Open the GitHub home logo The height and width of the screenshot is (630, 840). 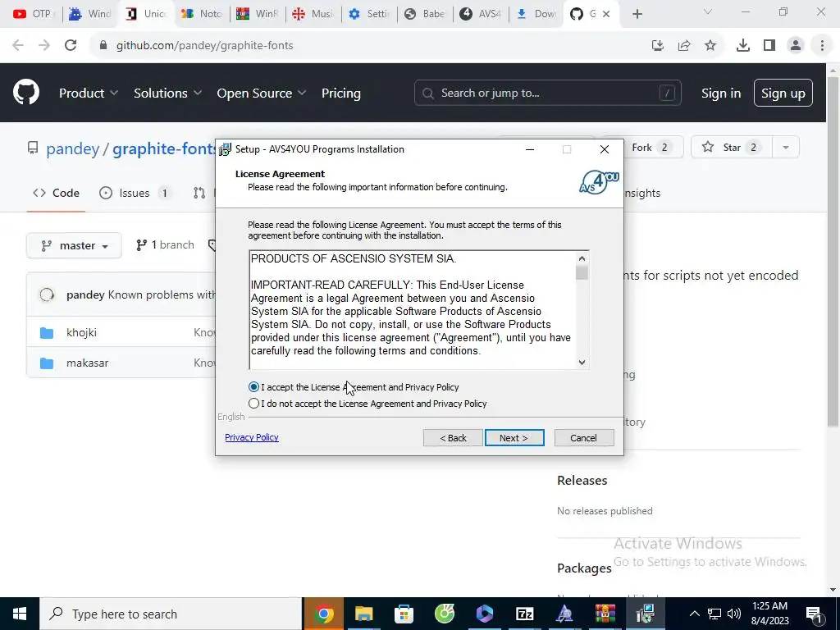26,92
